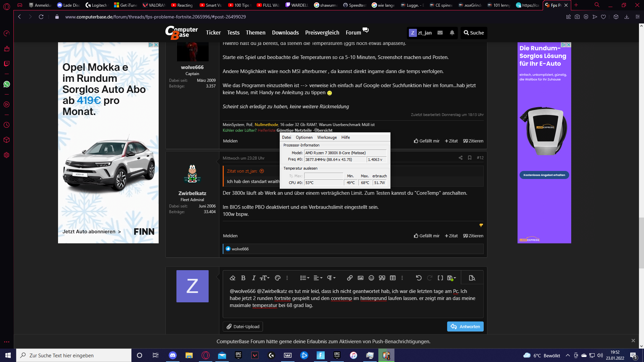Insert a table in editor

pyautogui.click(x=393, y=278)
